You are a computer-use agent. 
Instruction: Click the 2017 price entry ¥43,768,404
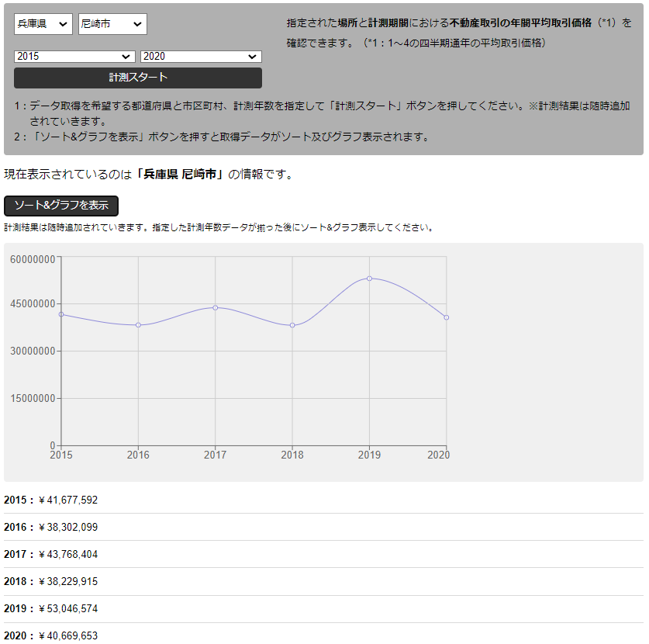(49, 554)
